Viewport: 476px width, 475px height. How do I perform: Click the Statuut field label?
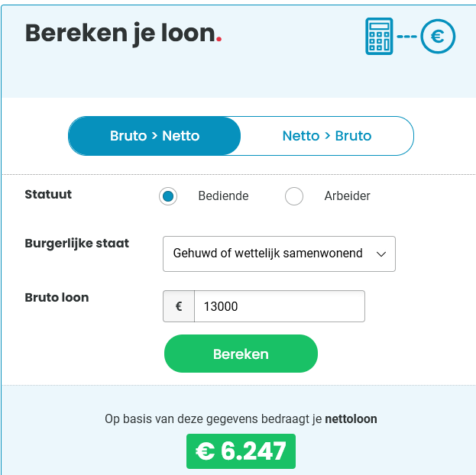click(48, 194)
